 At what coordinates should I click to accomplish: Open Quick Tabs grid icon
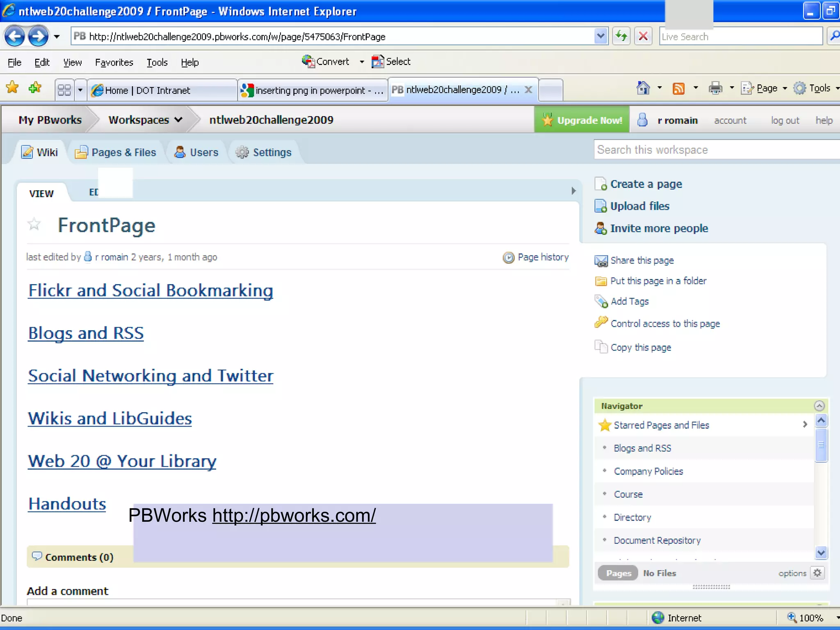[x=64, y=90]
